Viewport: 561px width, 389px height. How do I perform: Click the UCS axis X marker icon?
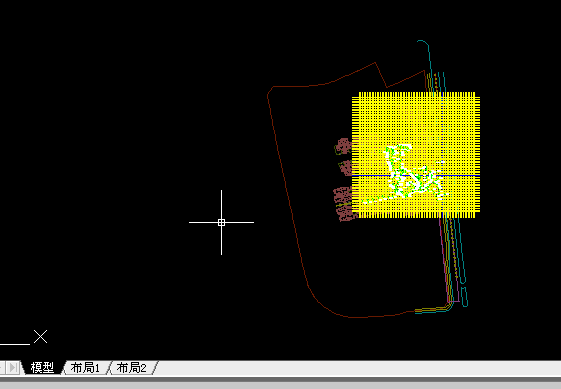(x=40, y=337)
